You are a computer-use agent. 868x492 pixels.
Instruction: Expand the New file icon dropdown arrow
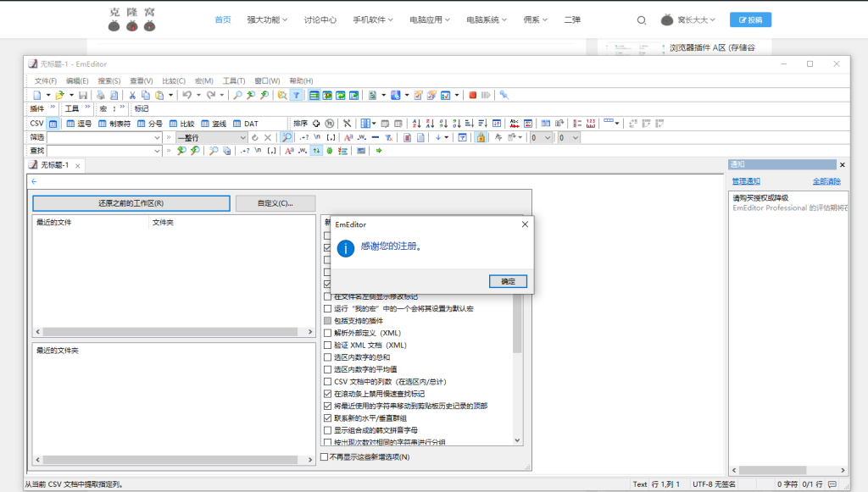[48, 95]
